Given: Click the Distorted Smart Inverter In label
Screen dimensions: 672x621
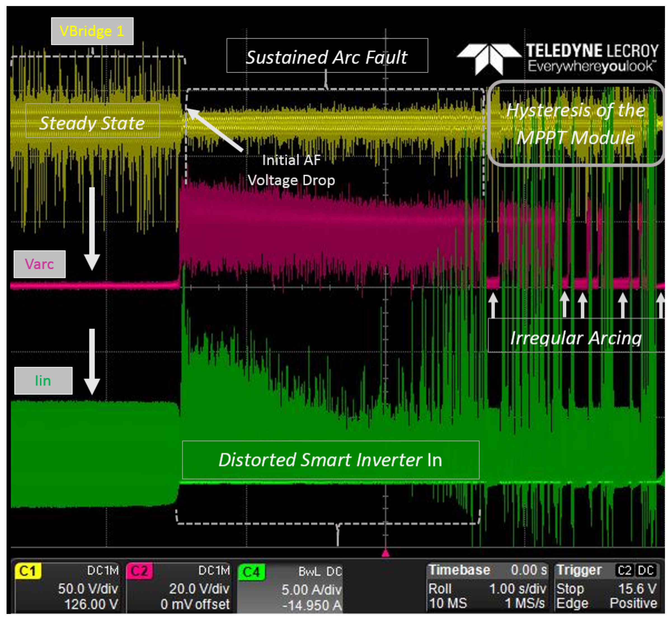Looking at the screenshot, I should click(331, 460).
